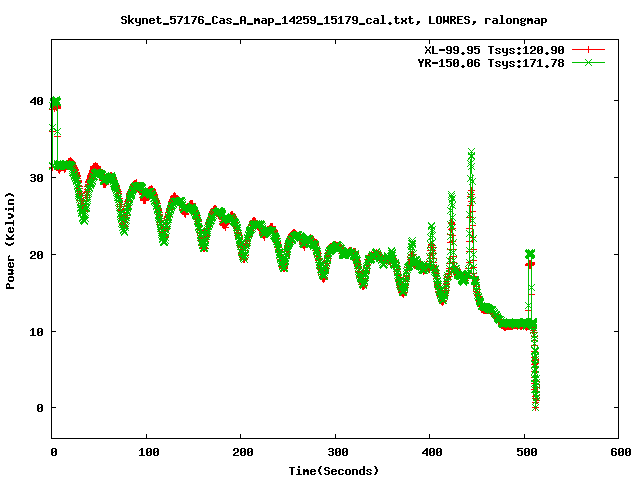The width and height of the screenshot is (640, 480).
Task: Click y-axis tick label 30
Action: (x=36, y=178)
